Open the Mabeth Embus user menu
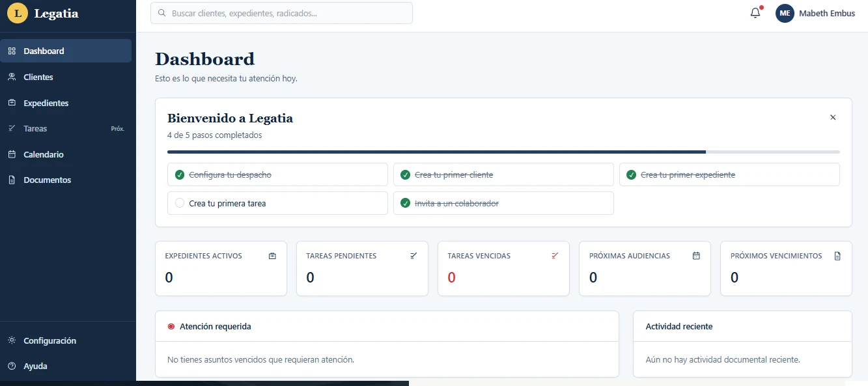 pyautogui.click(x=815, y=13)
